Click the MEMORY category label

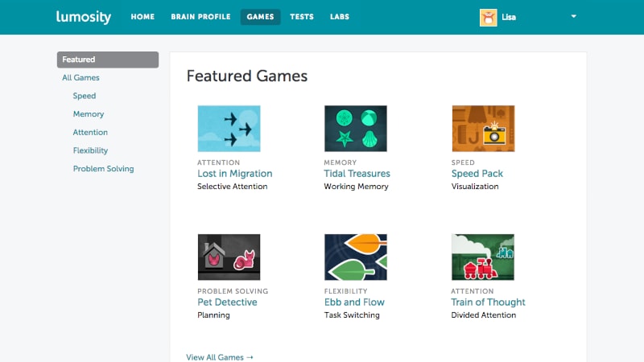(340, 162)
